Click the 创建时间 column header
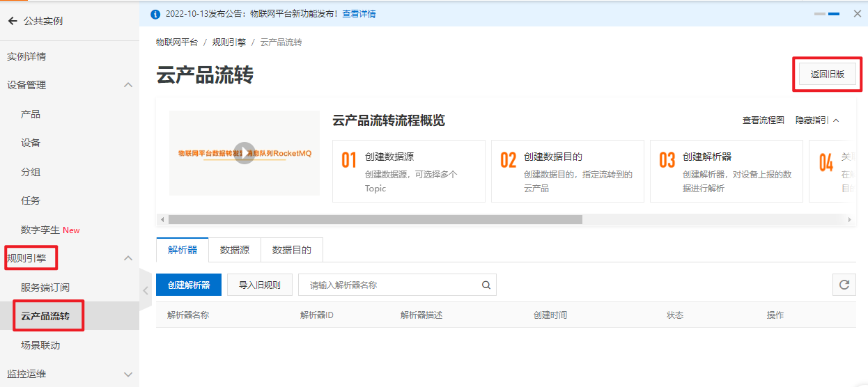 point(550,315)
